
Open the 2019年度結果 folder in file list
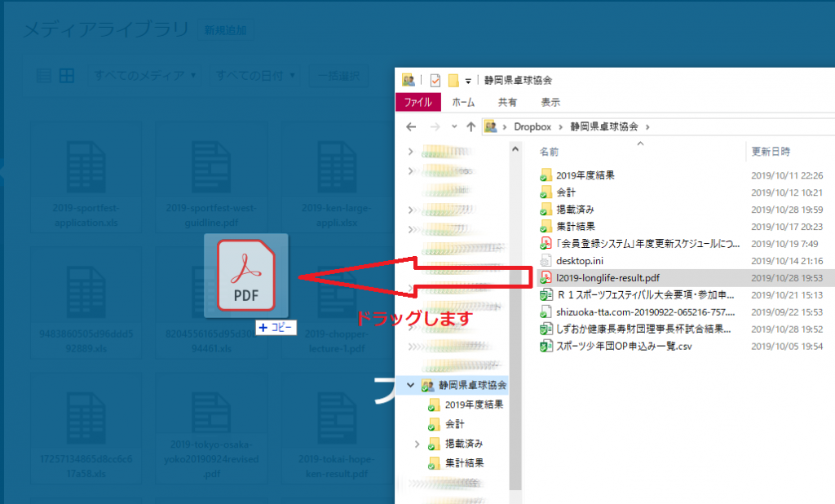coord(585,175)
